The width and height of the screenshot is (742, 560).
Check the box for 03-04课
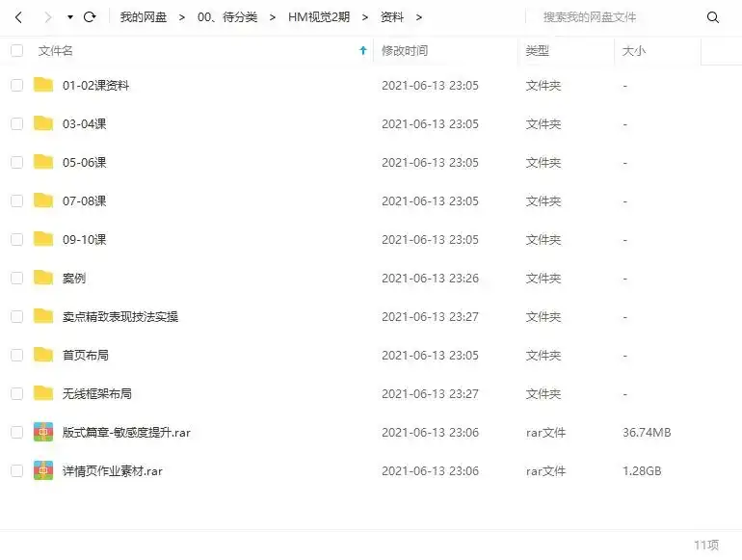click(x=16, y=124)
